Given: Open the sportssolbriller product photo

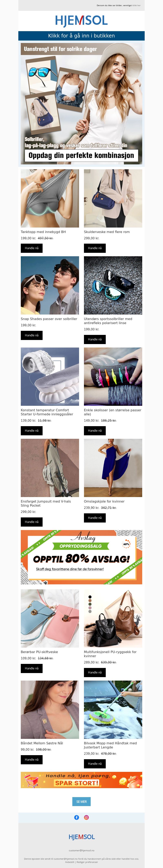Looking at the screenshot, I should tap(113, 285).
